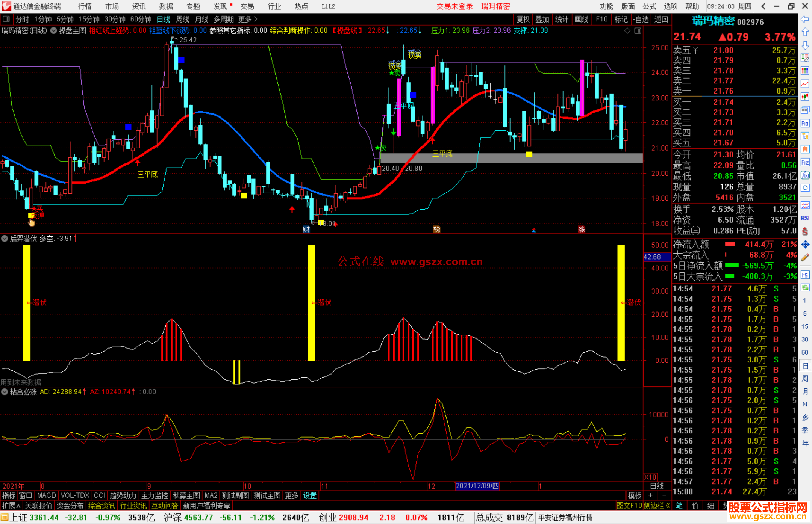Click the gray support zone band on chart
The width and height of the screenshot is (812, 524).
511,158
